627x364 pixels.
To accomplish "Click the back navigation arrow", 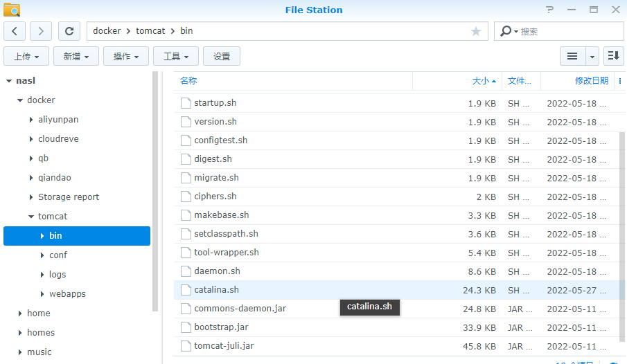I will click(x=15, y=31).
